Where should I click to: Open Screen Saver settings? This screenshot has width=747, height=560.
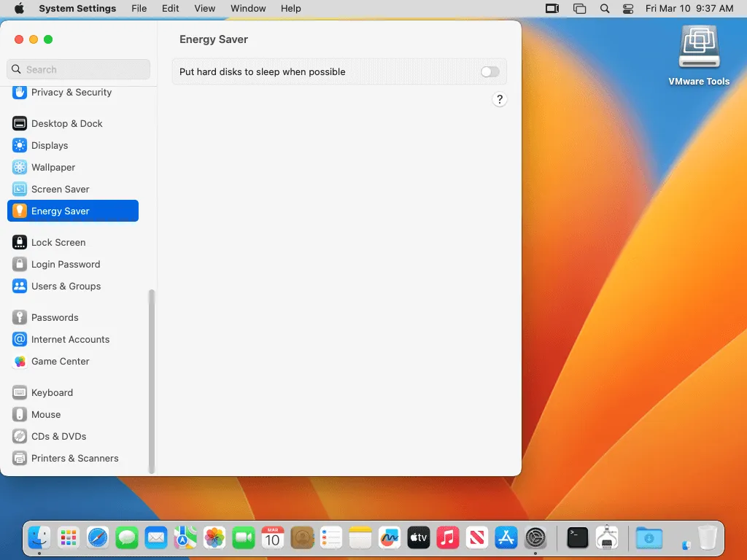pyautogui.click(x=60, y=190)
